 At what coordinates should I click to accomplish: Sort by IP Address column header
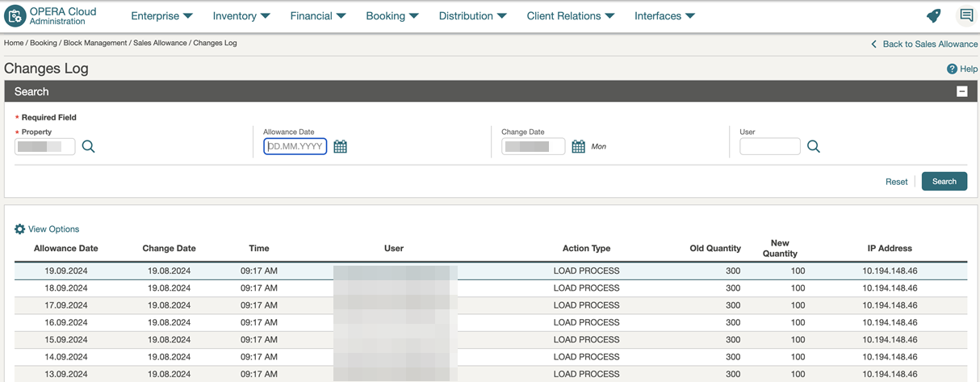click(890, 248)
